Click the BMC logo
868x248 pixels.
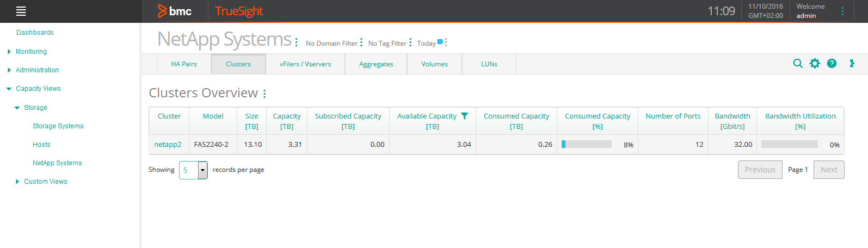pos(175,11)
